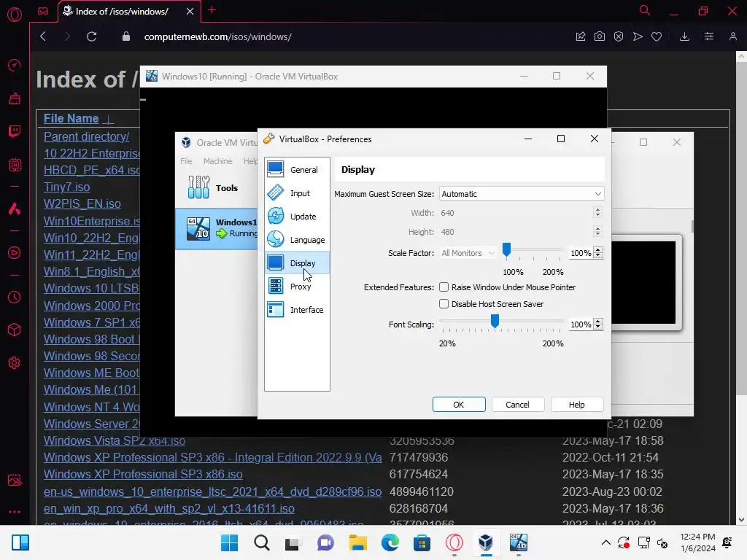
Task: Open Windows Start menu
Action: click(230, 542)
